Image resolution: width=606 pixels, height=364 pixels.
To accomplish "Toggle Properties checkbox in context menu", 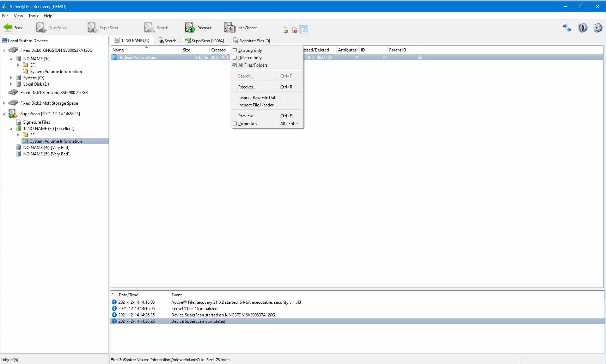I will coord(234,124).
